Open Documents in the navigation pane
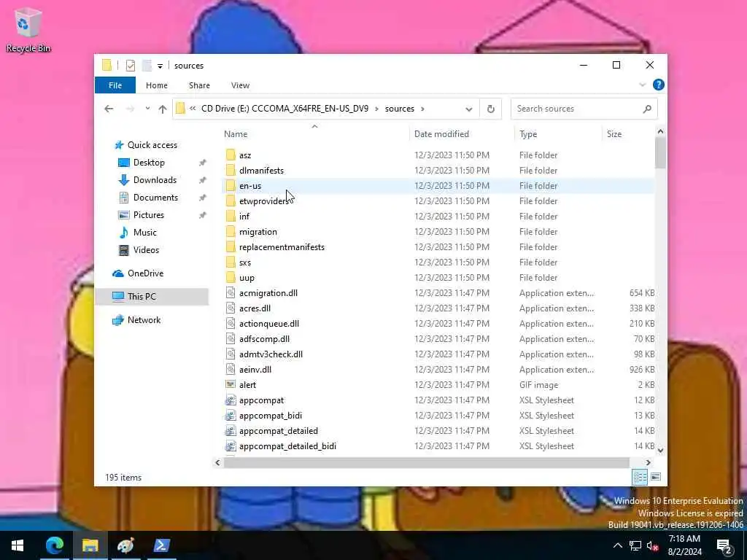 tap(155, 198)
